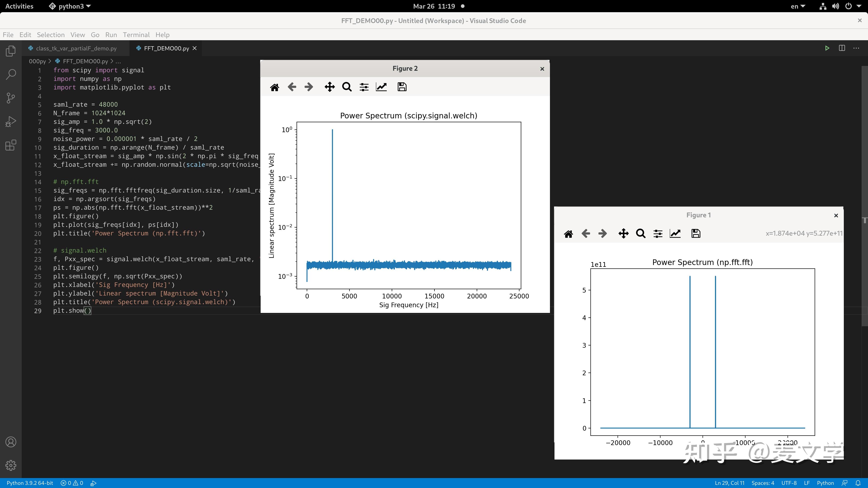Switch to class_tk_var_partialF_demo.py tab
868x488 pixels.
[76, 49]
